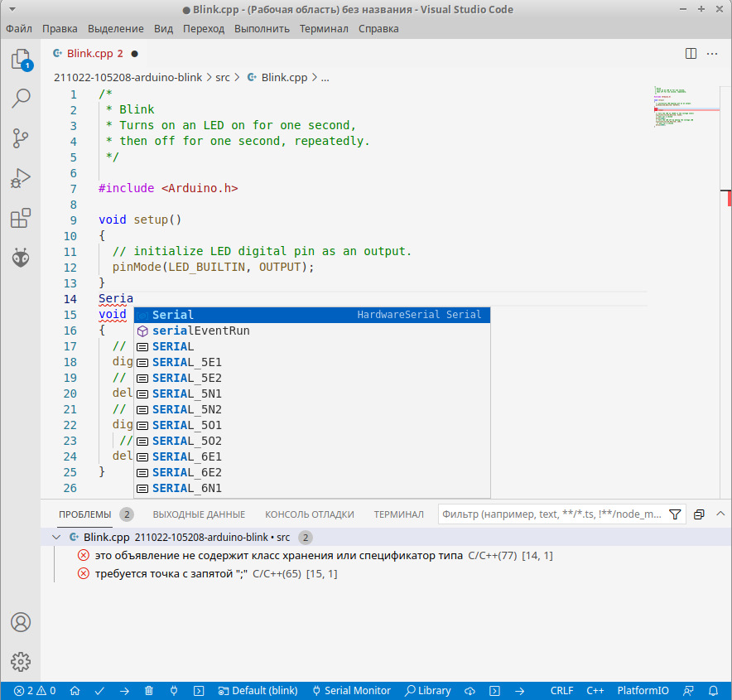Image resolution: width=732 pixels, height=700 pixels.
Task: Run PlatformIO Build via checkmark icon
Action: (99, 690)
